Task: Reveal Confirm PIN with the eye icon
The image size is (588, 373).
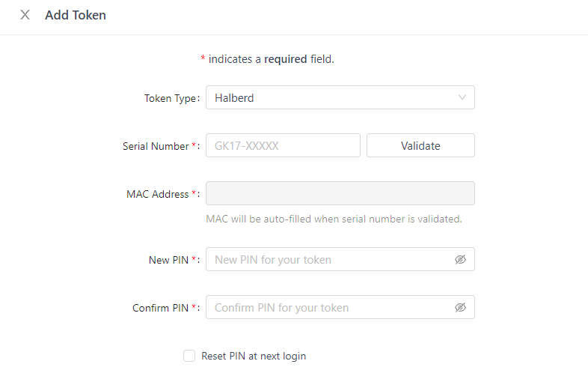Action: point(460,308)
